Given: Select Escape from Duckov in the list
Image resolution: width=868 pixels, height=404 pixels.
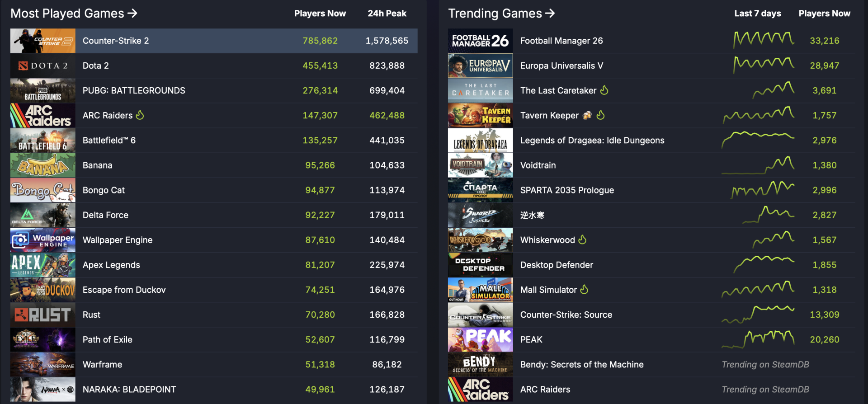Looking at the screenshot, I should click(x=124, y=290).
